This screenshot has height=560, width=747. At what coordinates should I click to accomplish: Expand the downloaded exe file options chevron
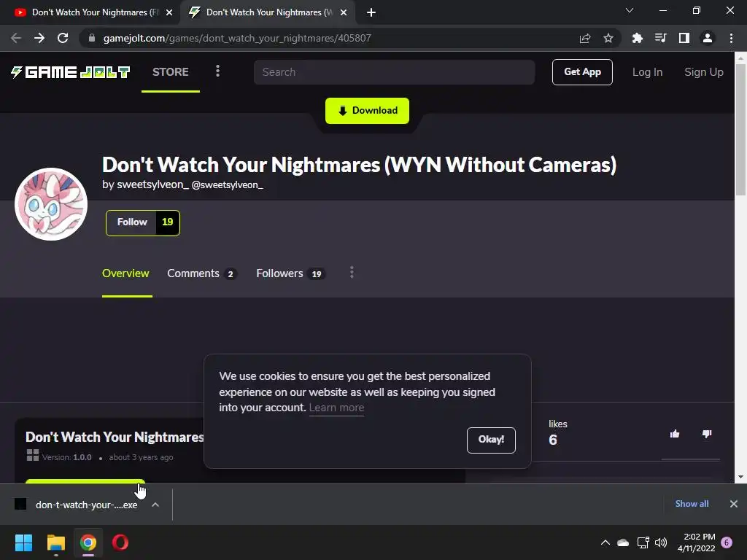[155, 505]
